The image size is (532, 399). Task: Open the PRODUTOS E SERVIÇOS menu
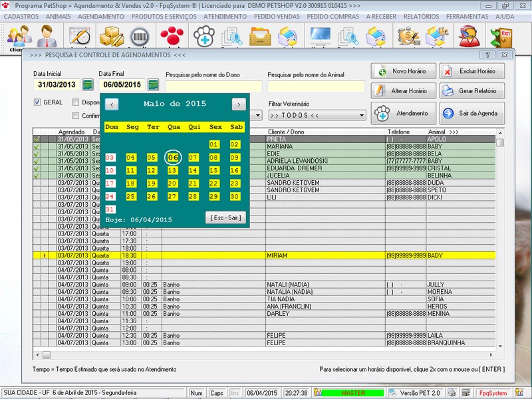pos(164,16)
